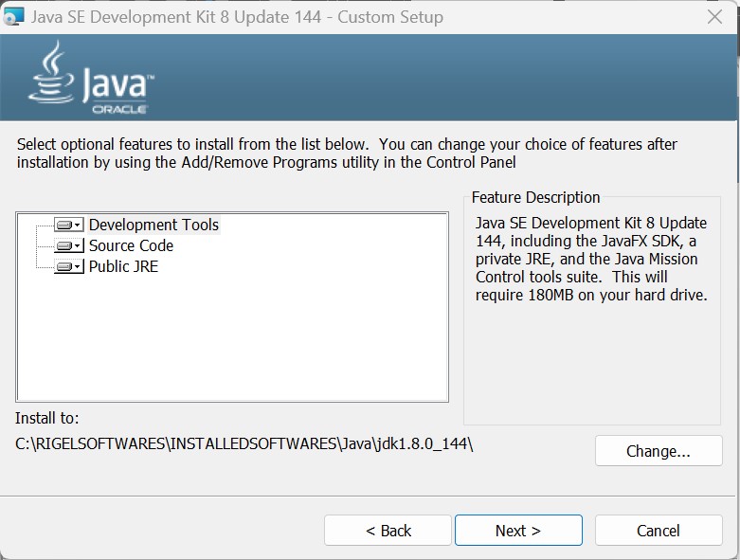The height and width of the screenshot is (560, 740).
Task: Cancel the Java installation
Action: point(658,531)
